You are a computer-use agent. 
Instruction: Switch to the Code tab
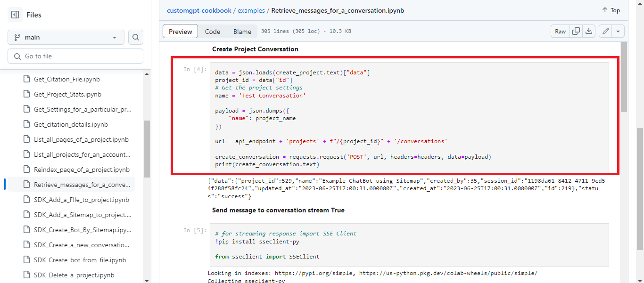[212, 31]
